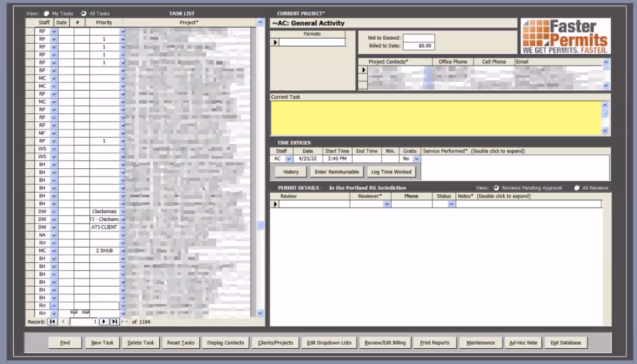Click the next record arrow icon
Viewport: 637px width, 364px height.
tap(104, 321)
